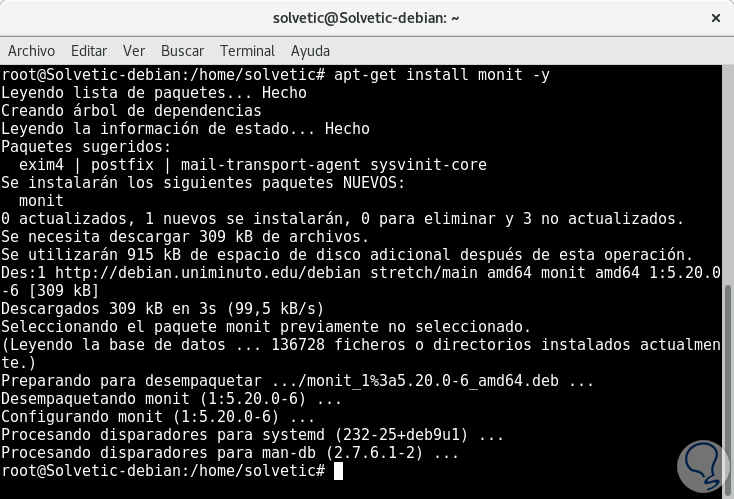Open the Editar menu

tap(89, 51)
